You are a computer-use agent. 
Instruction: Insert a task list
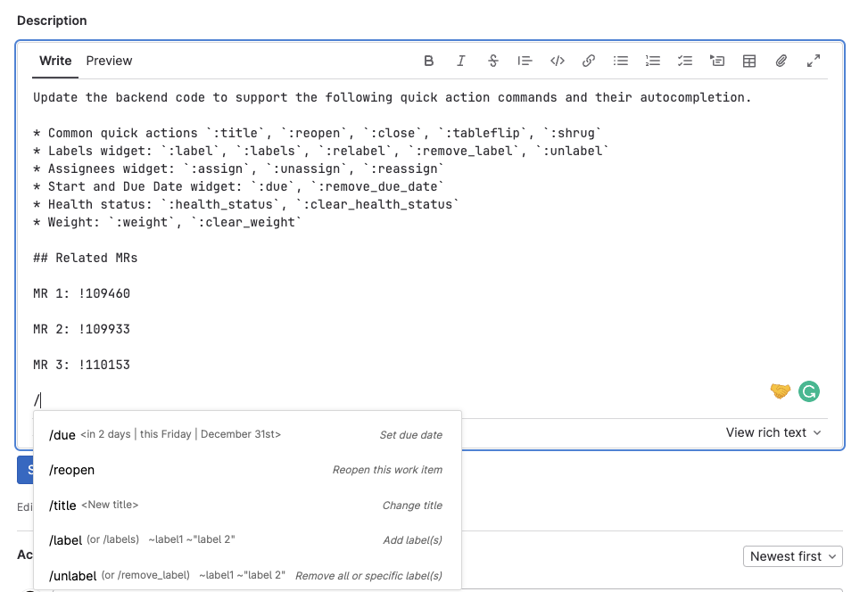[x=685, y=61]
